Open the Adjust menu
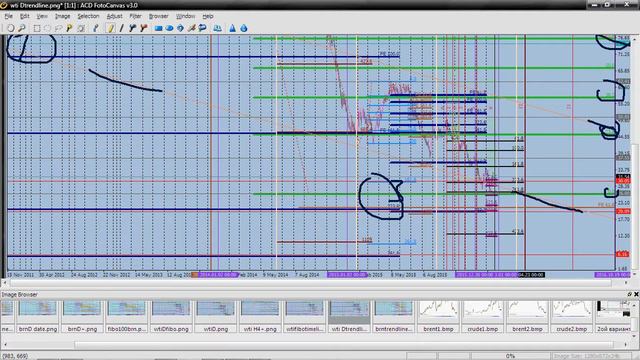Screen dimensions: 640x360 114,16
